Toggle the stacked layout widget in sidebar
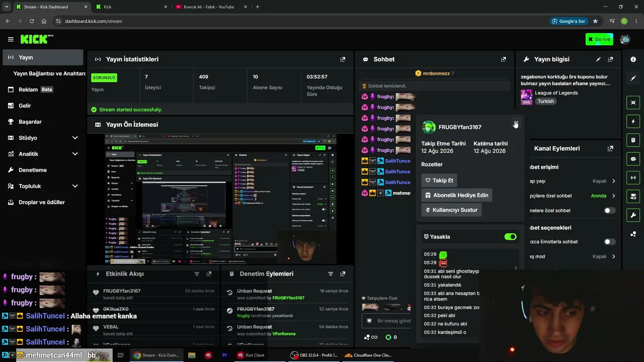644x362 pixels. pos(633,196)
